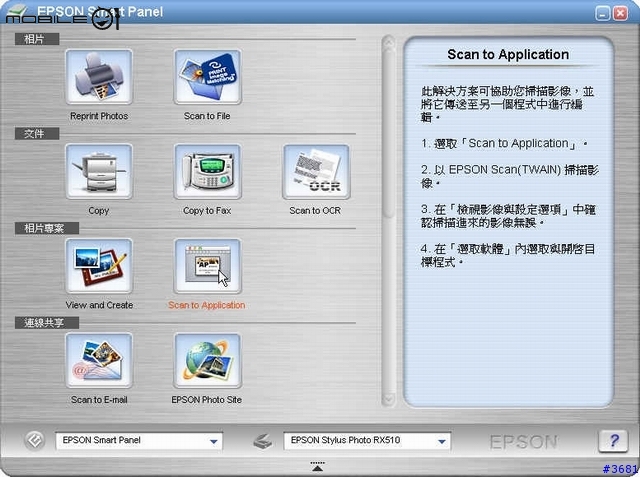Open View and Create icon
The image size is (640, 477).
(x=99, y=266)
